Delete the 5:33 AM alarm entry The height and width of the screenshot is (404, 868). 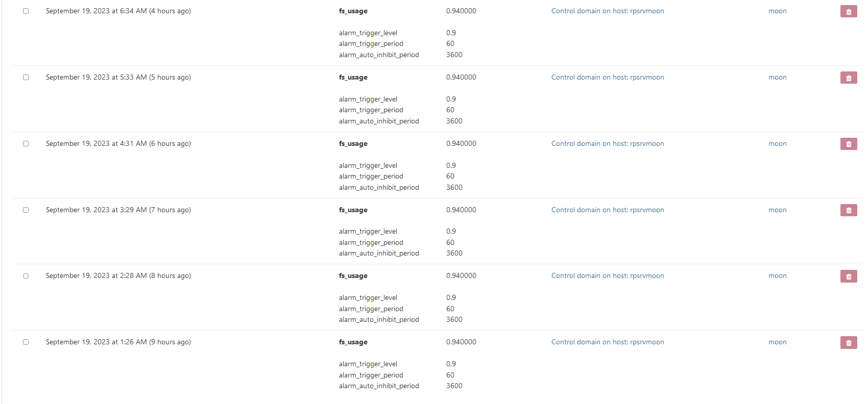[x=848, y=78]
